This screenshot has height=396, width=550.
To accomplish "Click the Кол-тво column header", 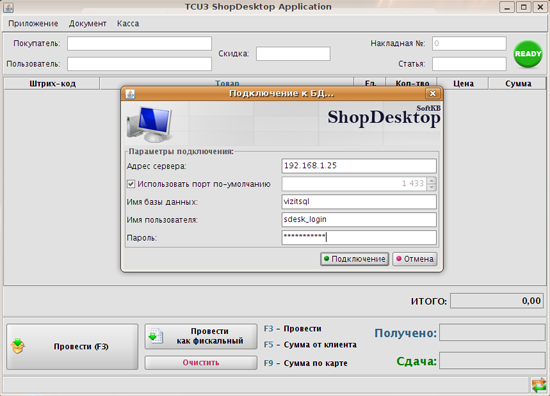I will point(412,83).
